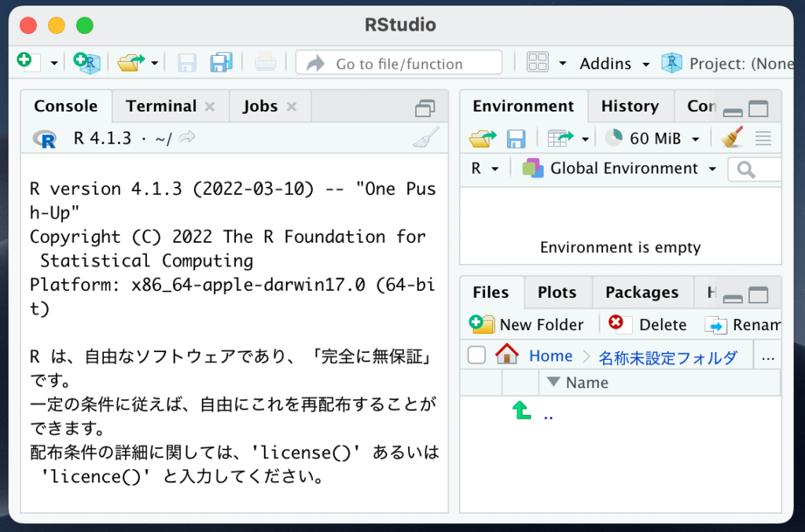The height and width of the screenshot is (532, 805).
Task: View current working directory arrow icon
Action: point(187,137)
